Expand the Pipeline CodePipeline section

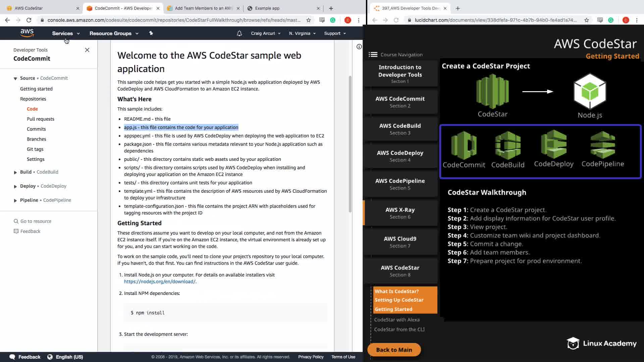(x=15, y=200)
